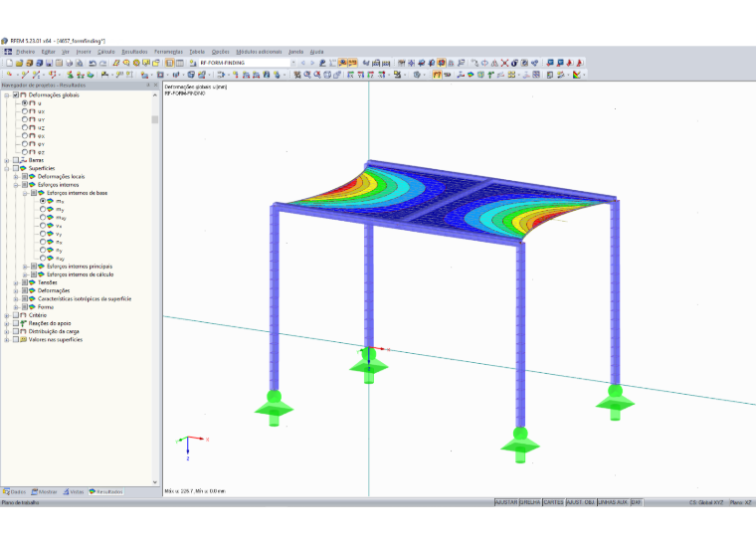The height and width of the screenshot is (542, 756).
Task: Click the Undo arrow icon
Action: (x=93, y=63)
